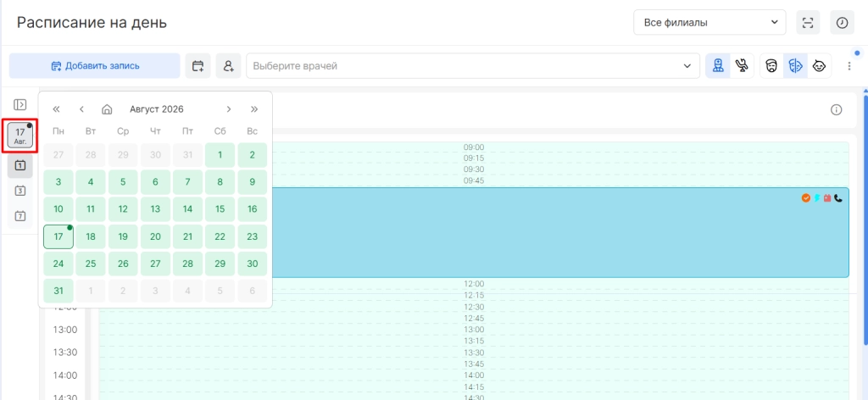Go to previous month with single left arrow
Screen dimensions: 868x400
(x=81, y=109)
